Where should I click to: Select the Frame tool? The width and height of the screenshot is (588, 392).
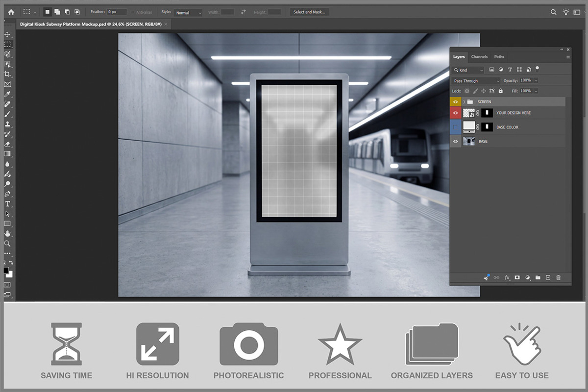click(7, 84)
